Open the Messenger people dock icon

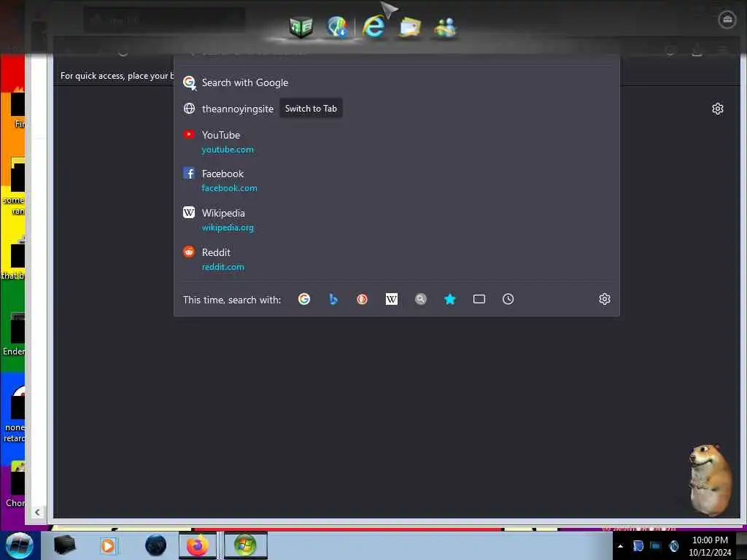pyautogui.click(x=446, y=28)
